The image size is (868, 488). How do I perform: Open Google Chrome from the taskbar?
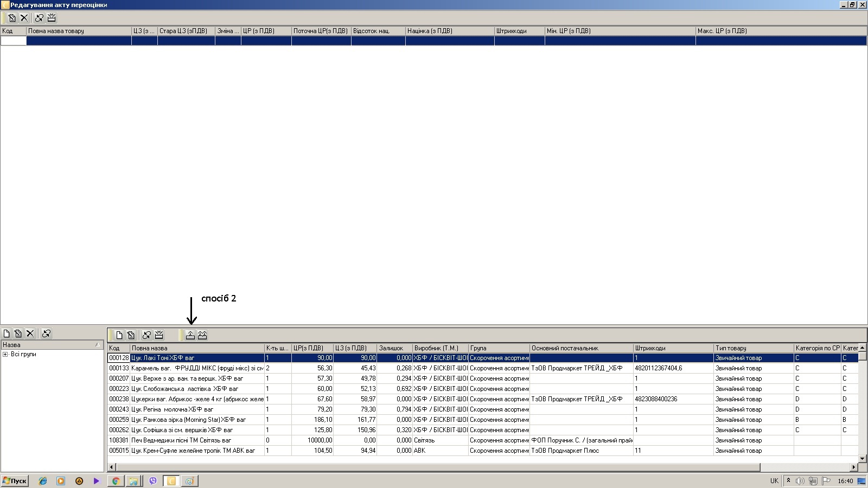116,481
